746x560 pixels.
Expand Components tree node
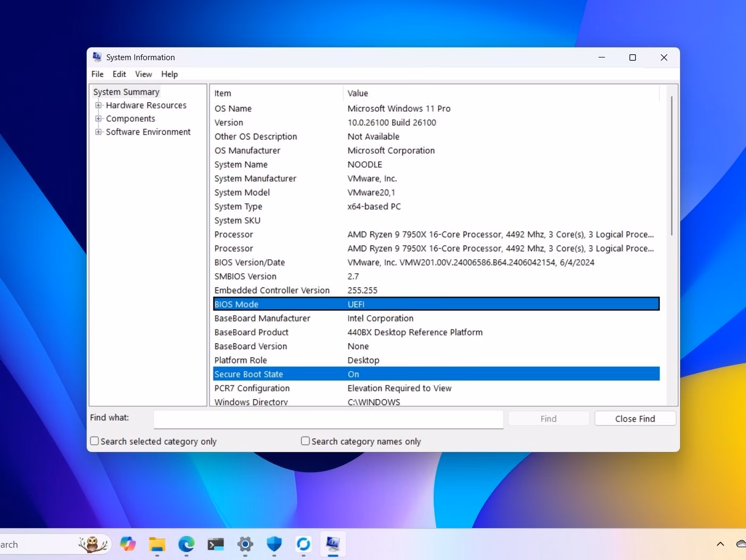point(98,119)
